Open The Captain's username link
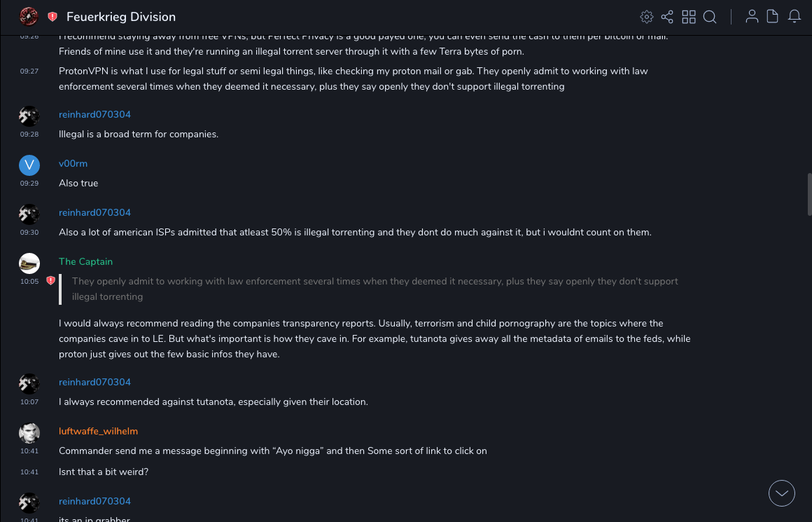This screenshot has width=812, height=522. (85, 261)
